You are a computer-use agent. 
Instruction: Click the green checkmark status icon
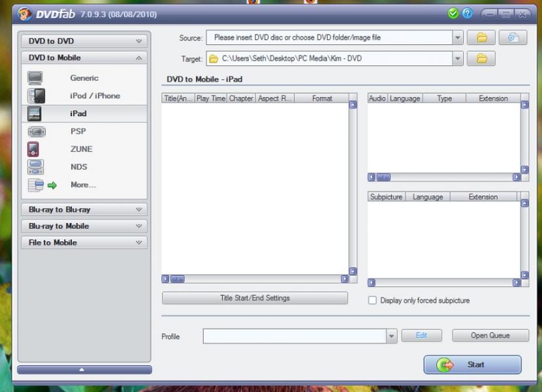pos(453,14)
